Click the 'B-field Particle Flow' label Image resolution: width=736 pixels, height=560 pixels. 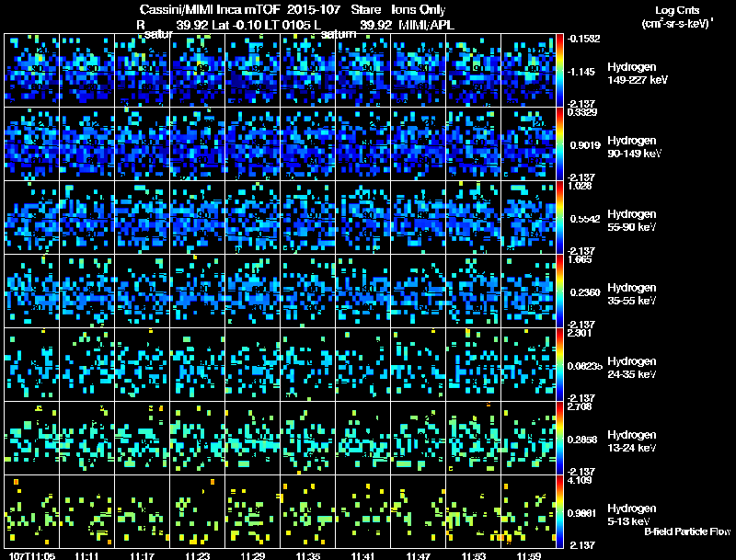coord(687,531)
